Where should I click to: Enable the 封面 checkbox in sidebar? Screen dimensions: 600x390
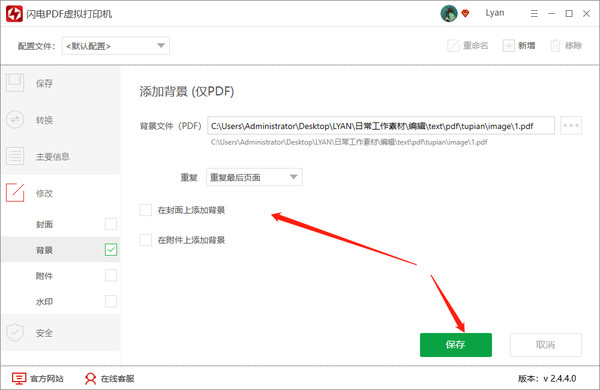coord(111,224)
